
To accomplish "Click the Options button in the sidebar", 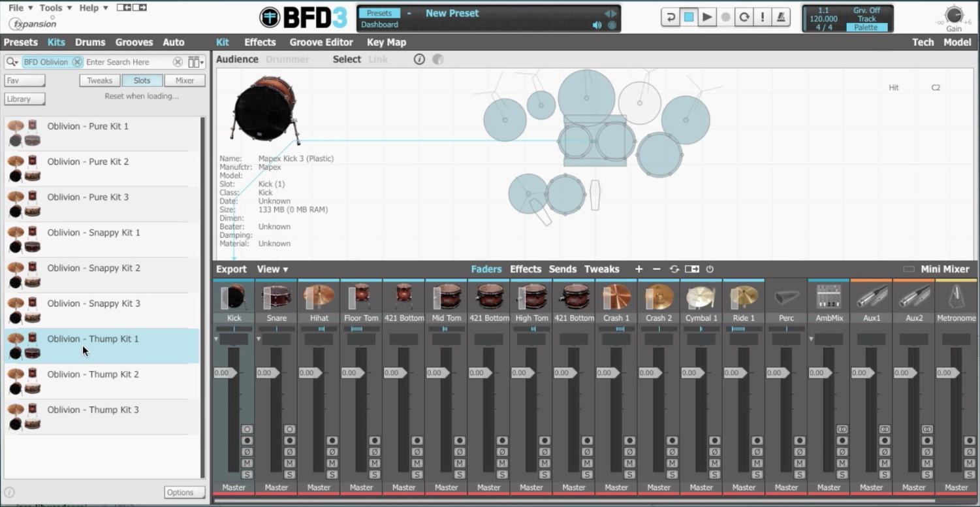I will click(184, 492).
